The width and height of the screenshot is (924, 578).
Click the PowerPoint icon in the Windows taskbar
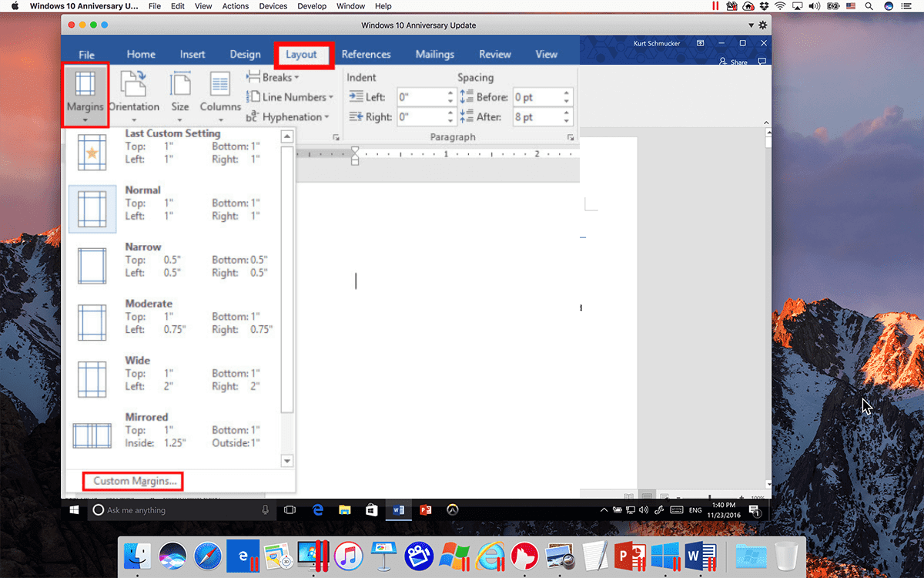[425, 509]
